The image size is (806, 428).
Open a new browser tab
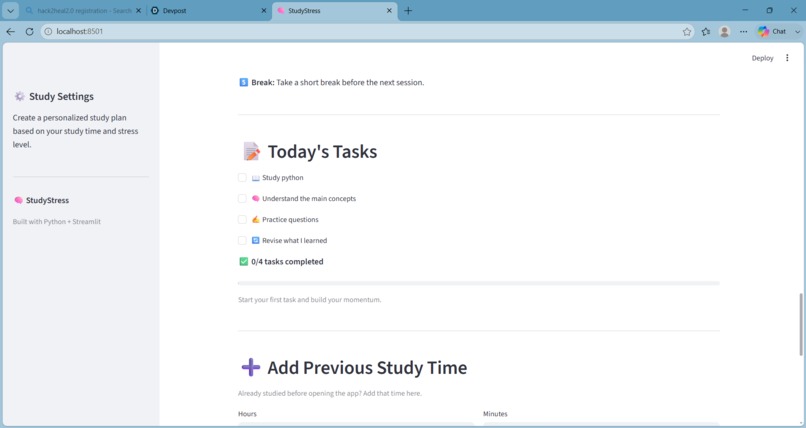pos(408,11)
